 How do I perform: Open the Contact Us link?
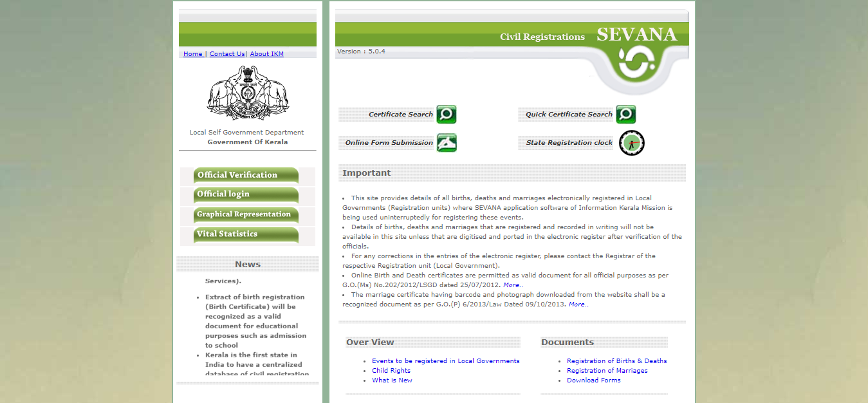tap(227, 54)
